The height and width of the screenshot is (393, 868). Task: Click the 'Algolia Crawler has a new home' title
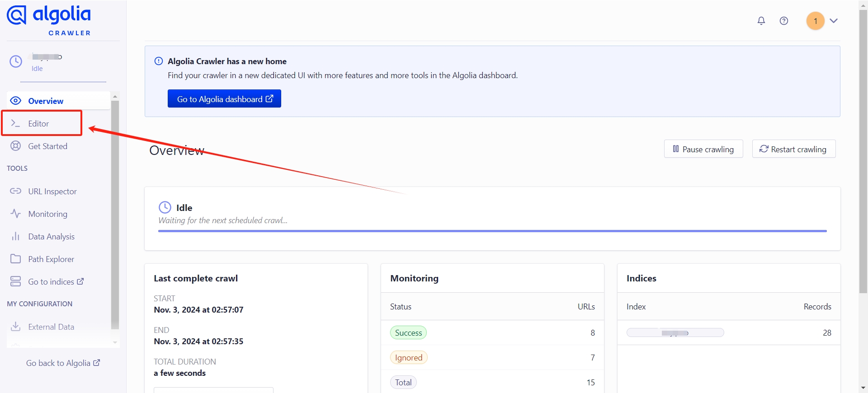click(x=227, y=61)
